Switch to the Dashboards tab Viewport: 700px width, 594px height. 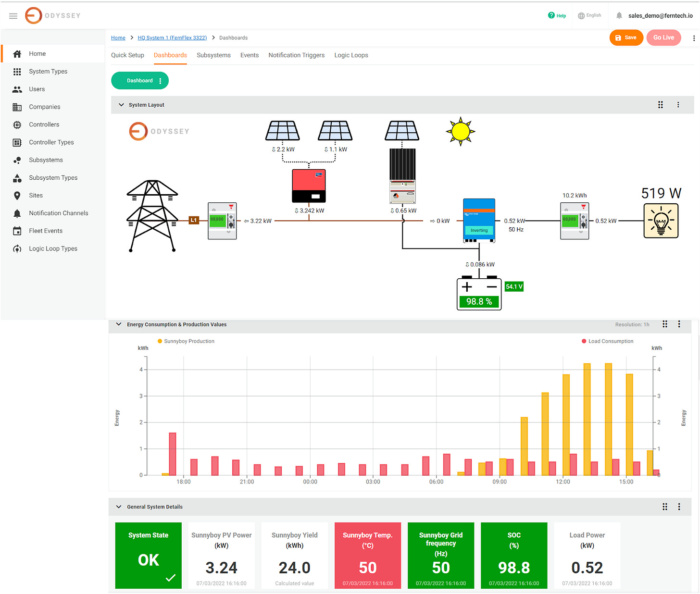pyautogui.click(x=170, y=55)
